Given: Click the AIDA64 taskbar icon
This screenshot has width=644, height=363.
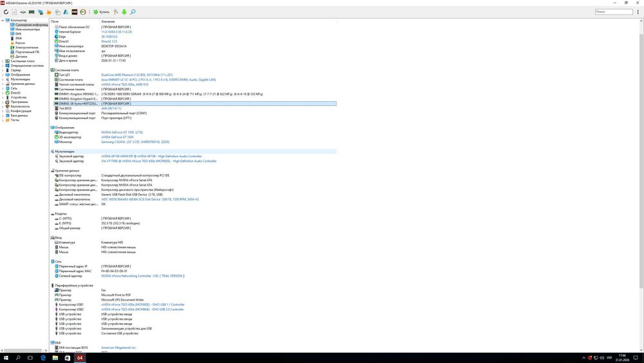Looking at the screenshot, I should (x=80, y=358).
